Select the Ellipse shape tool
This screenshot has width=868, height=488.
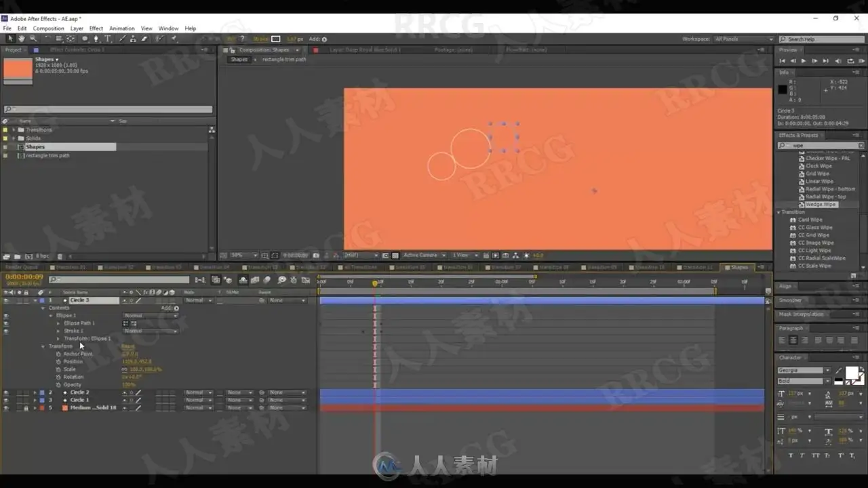point(85,39)
